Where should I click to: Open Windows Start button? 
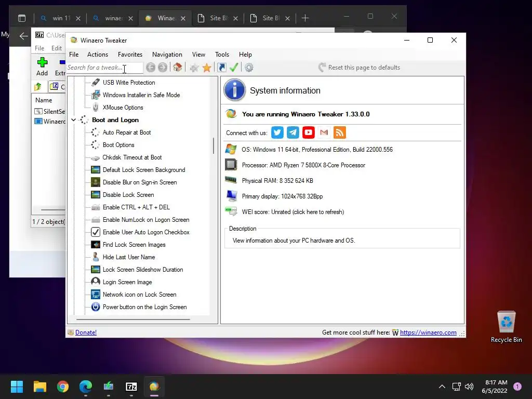[x=17, y=387]
